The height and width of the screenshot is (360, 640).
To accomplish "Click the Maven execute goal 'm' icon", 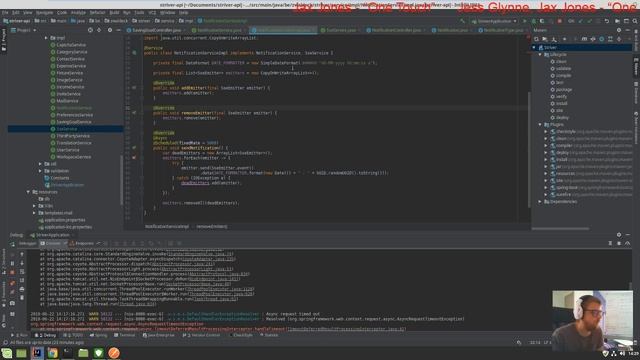I will coord(584,39).
